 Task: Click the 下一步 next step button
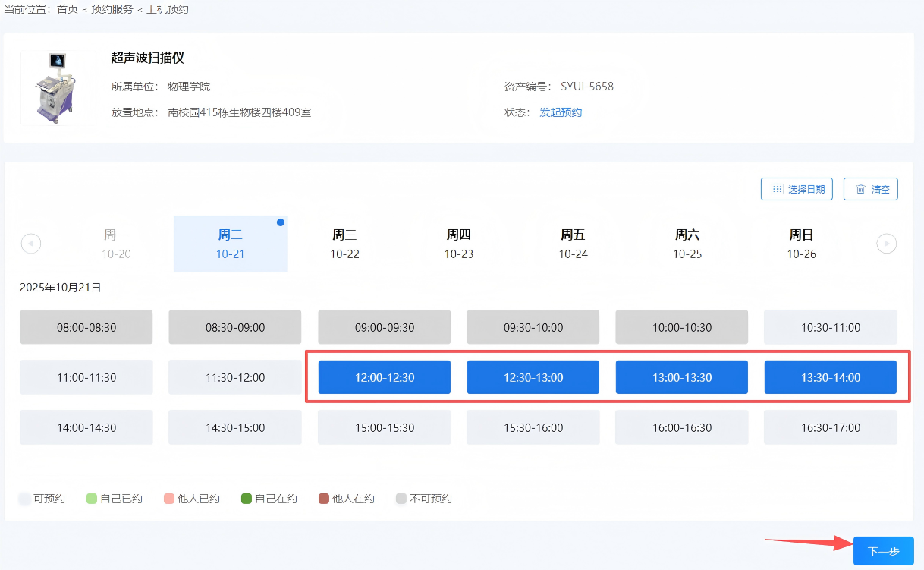[883, 551]
